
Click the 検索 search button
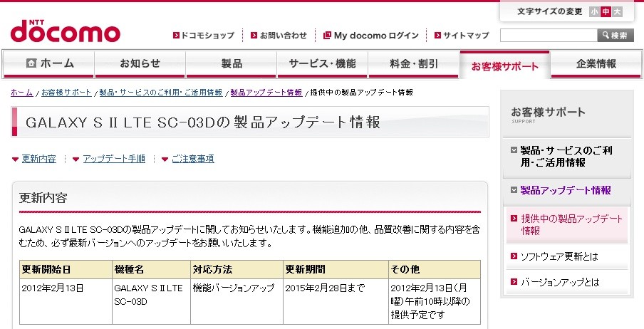616,36
